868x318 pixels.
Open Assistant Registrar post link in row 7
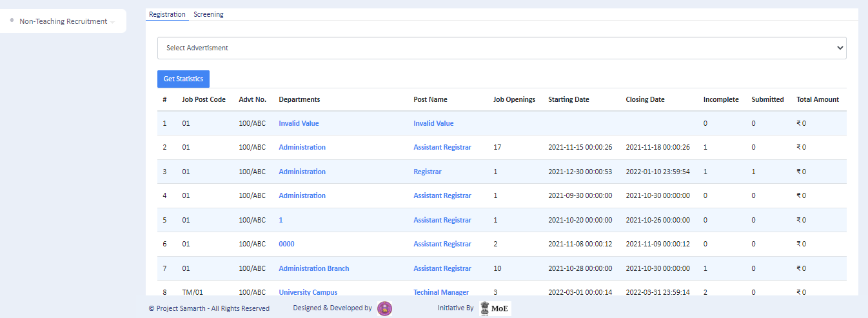coord(442,268)
